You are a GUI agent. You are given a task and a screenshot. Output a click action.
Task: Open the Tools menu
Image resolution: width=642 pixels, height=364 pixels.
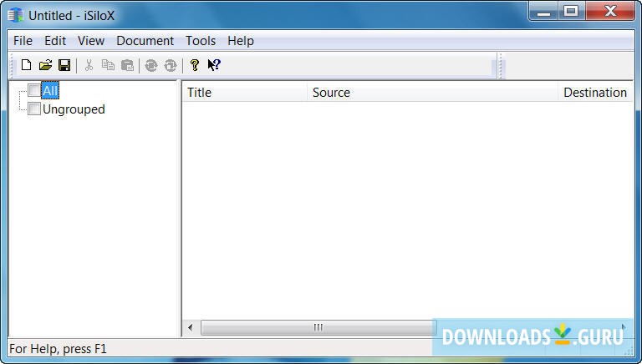tap(201, 41)
